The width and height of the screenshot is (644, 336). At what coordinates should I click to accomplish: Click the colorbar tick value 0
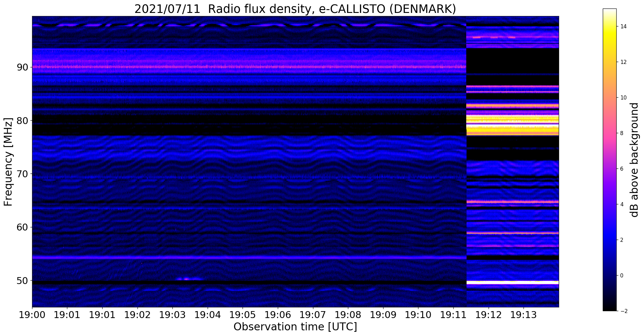[x=621, y=276]
